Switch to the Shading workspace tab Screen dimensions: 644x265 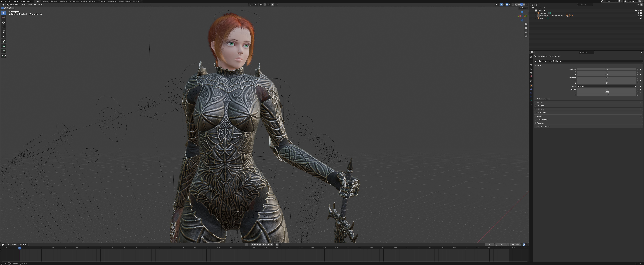[x=84, y=1]
